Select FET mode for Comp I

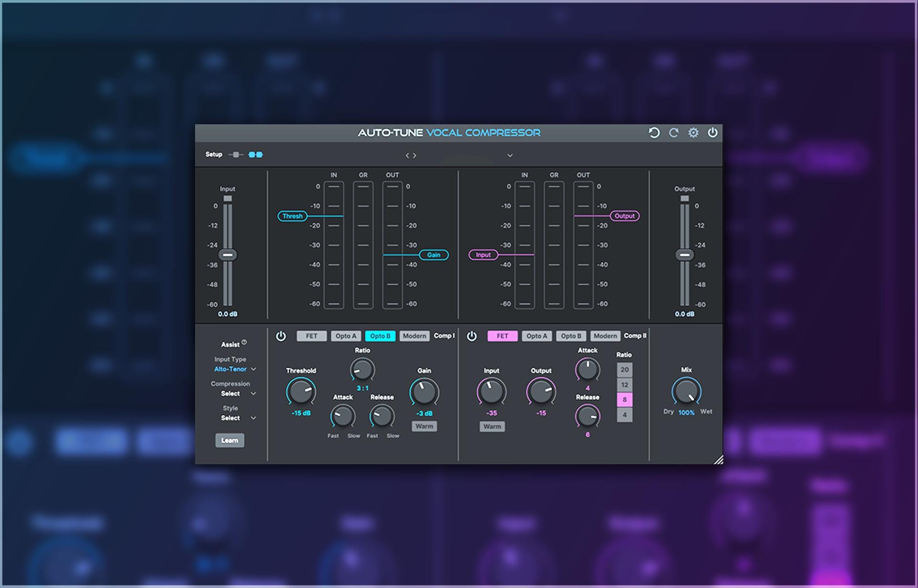(x=312, y=336)
